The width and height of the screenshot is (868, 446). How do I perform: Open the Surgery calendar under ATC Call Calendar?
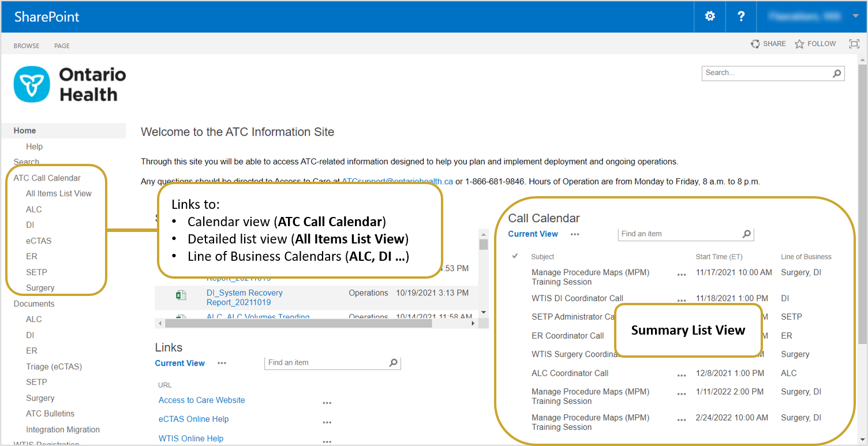[x=40, y=288]
